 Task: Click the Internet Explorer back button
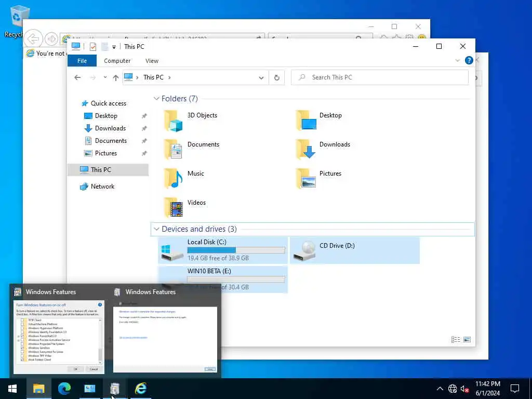[33, 38]
